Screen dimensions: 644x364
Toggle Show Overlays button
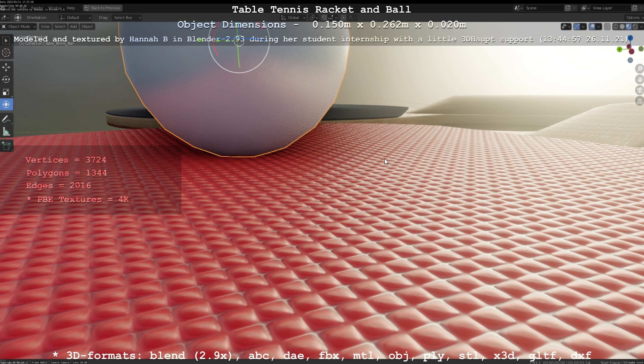click(592, 26)
